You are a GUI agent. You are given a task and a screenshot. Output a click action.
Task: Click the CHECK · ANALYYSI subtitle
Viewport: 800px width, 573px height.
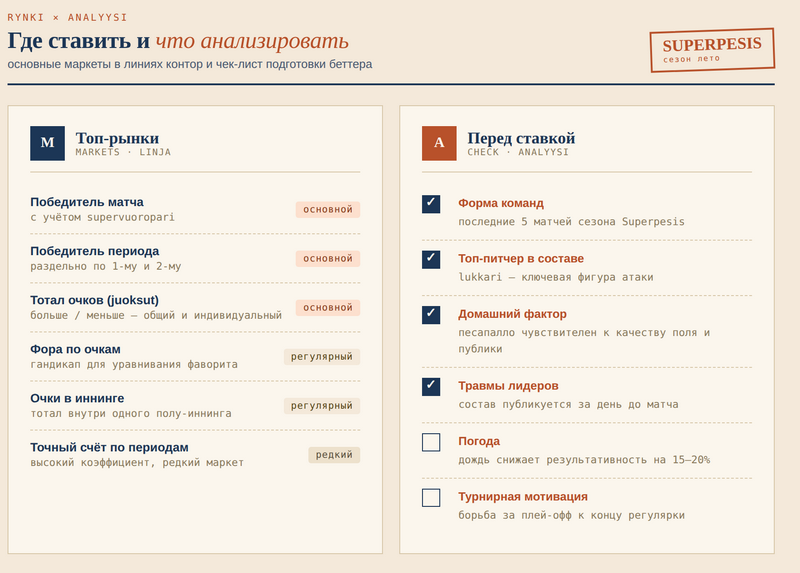point(518,152)
